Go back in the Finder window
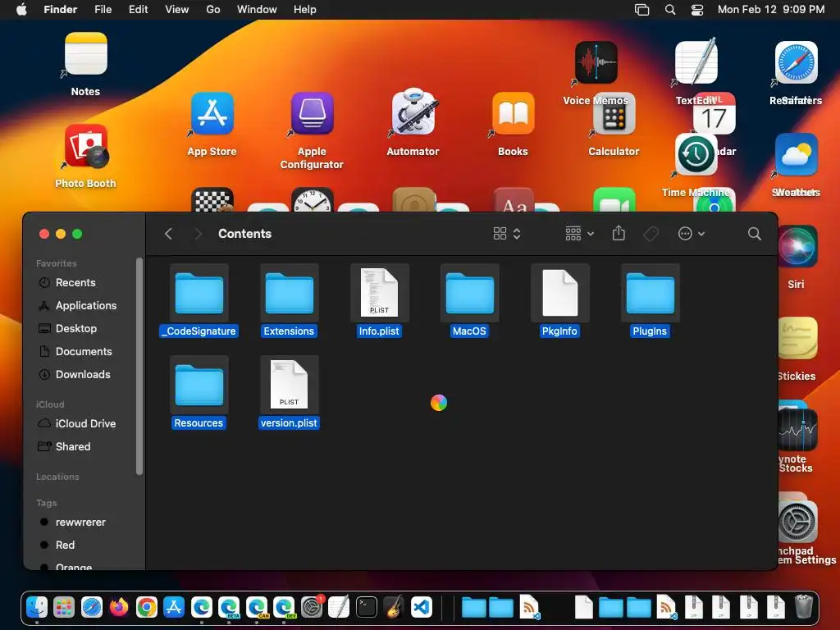This screenshot has height=630, width=840. pos(168,234)
